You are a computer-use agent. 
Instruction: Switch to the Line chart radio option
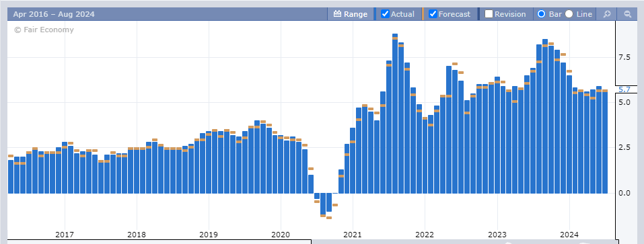click(x=569, y=14)
